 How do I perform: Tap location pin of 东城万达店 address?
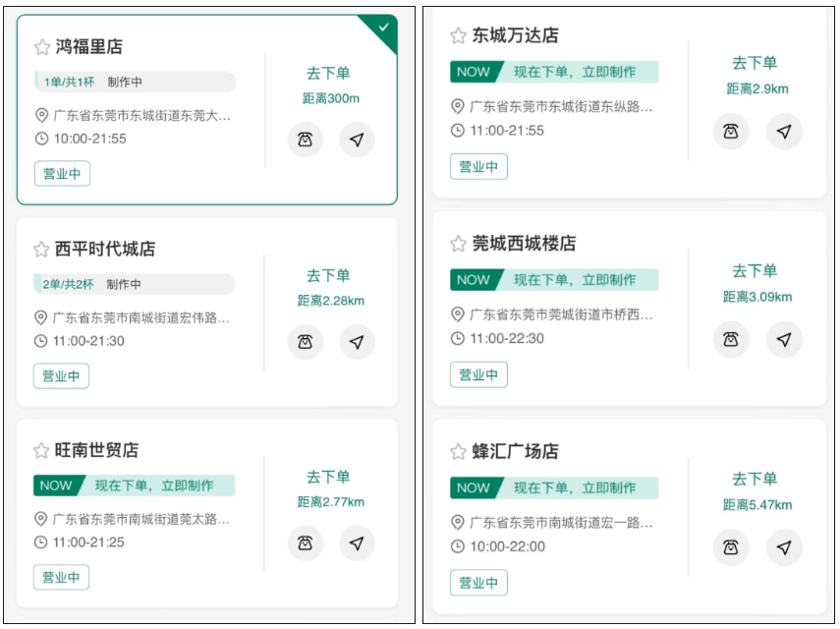pos(458,106)
